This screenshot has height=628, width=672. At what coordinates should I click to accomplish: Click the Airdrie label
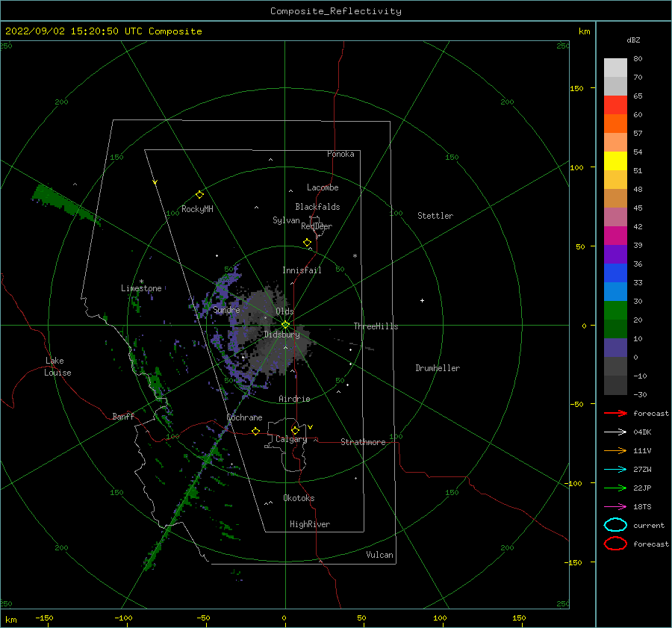point(294,399)
